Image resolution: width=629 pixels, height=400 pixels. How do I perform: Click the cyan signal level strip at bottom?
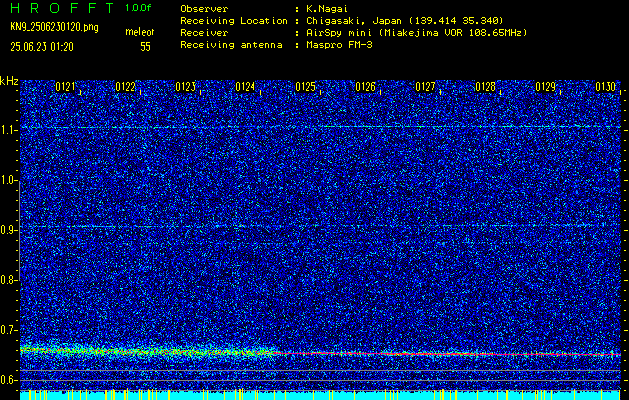(x=320, y=395)
